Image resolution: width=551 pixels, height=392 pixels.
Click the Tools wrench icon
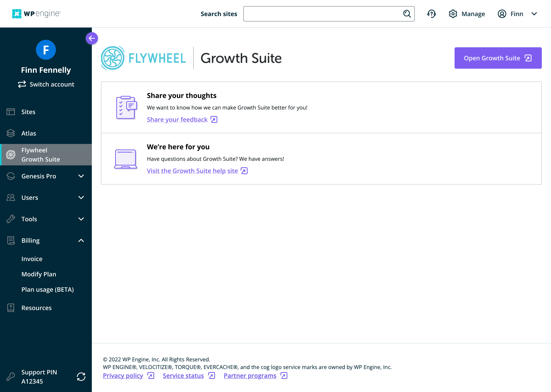[x=10, y=219]
